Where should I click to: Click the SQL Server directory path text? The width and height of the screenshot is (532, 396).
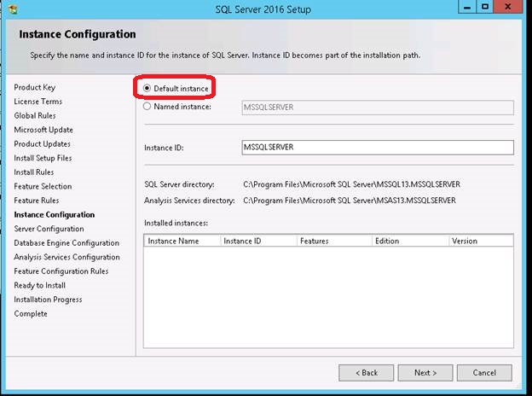[x=351, y=184]
